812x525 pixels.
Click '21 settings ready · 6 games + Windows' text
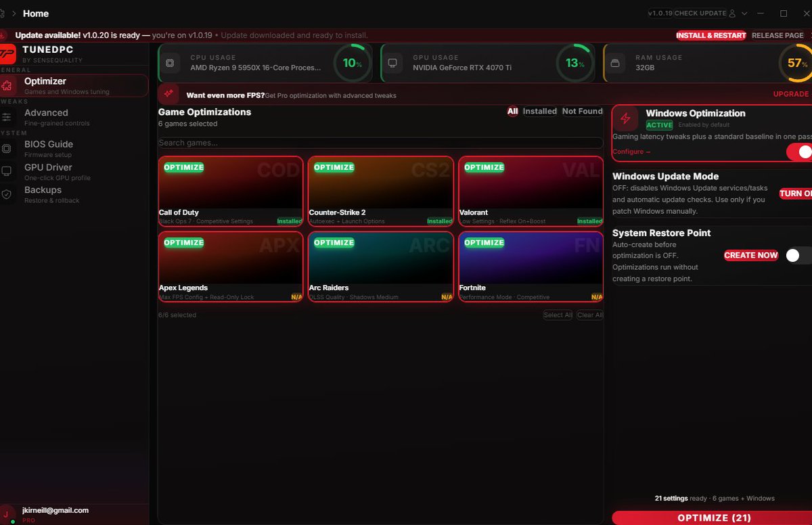pos(715,499)
